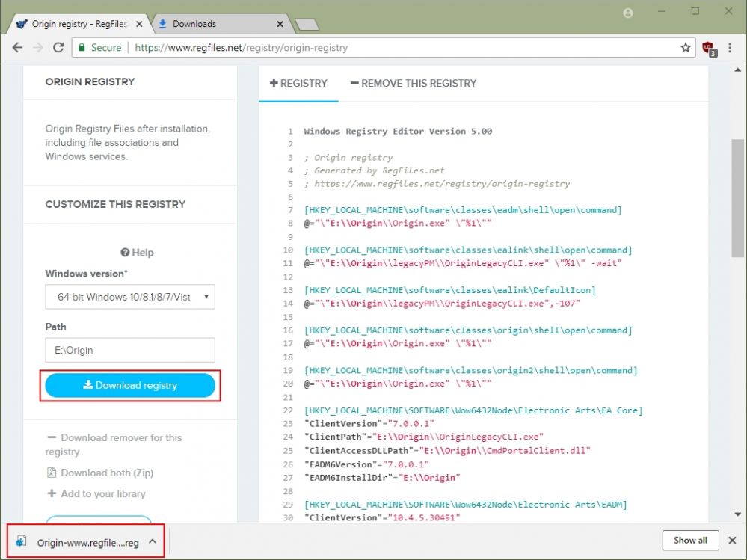Click the downloaded reg file icon
Viewport: 747px width, 560px height.
[x=22, y=542]
